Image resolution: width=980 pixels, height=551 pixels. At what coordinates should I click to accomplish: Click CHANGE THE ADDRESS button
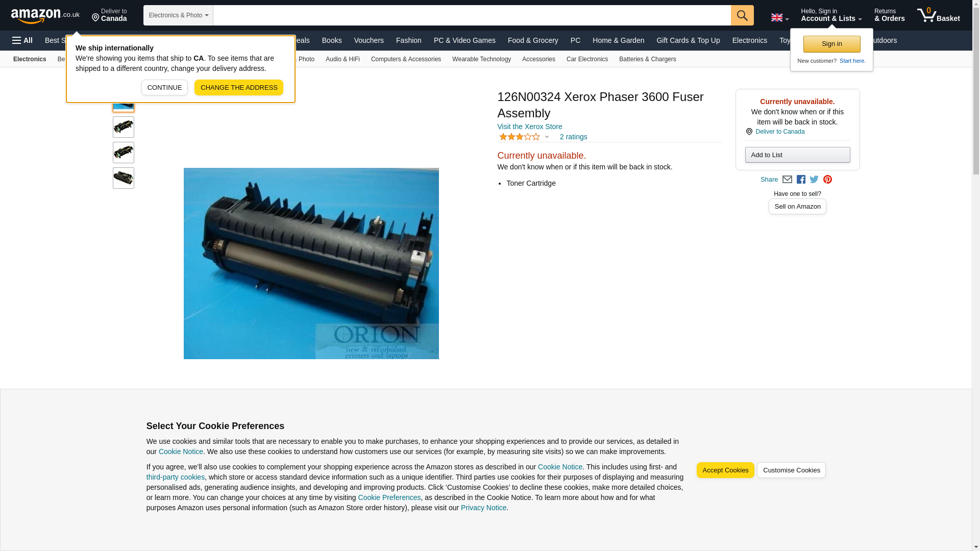coord(239,88)
